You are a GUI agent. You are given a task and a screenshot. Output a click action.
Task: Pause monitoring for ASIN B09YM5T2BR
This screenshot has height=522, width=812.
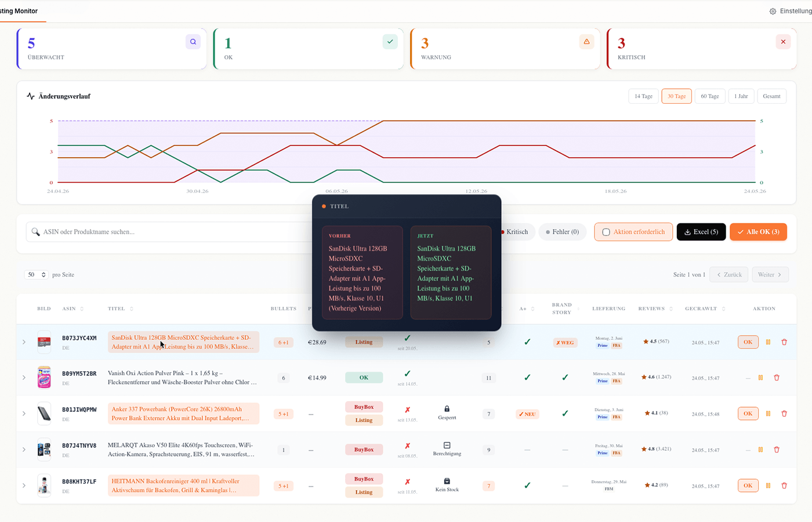pyautogui.click(x=760, y=378)
